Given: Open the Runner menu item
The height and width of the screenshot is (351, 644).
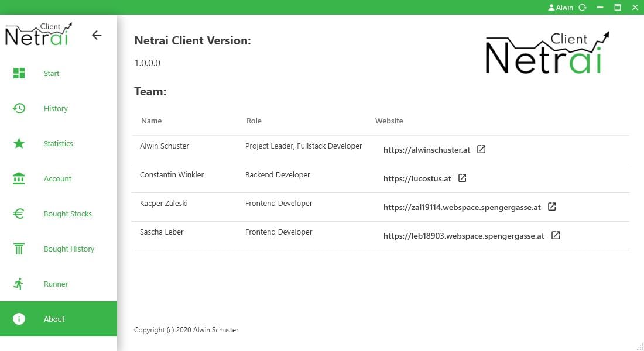Looking at the screenshot, I should [59, 284].
